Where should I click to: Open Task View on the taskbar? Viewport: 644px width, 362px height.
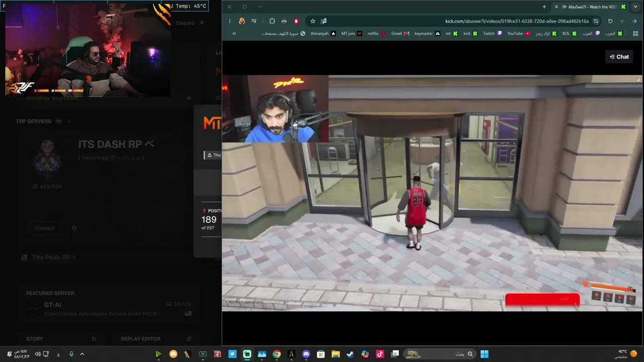click(x=395, y=354)
